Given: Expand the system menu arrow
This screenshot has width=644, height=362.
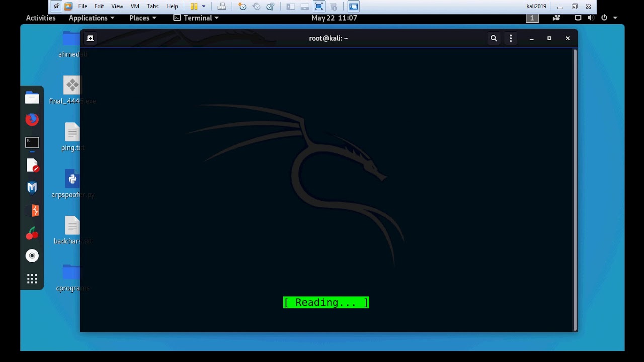Looking at the screenshot, I should (x=615, y=18).
